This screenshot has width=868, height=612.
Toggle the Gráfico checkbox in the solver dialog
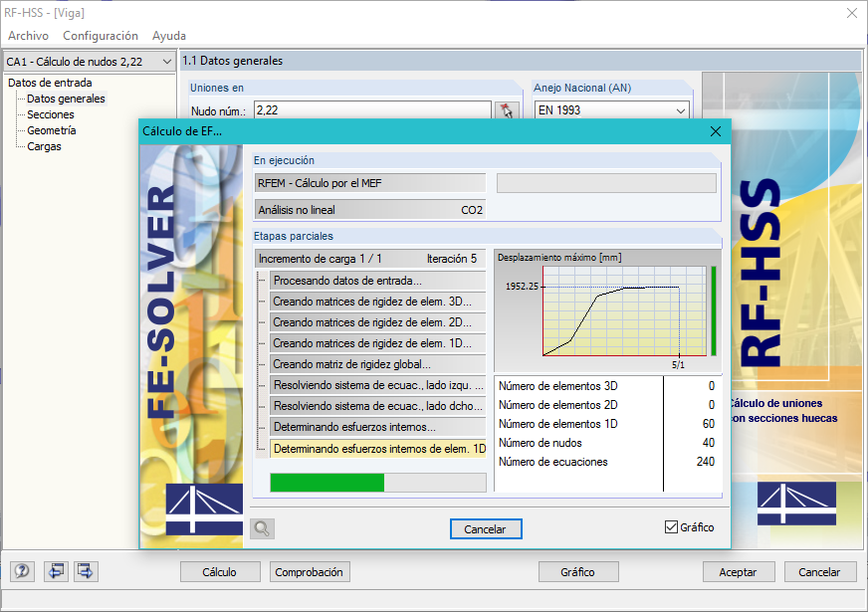671,527
